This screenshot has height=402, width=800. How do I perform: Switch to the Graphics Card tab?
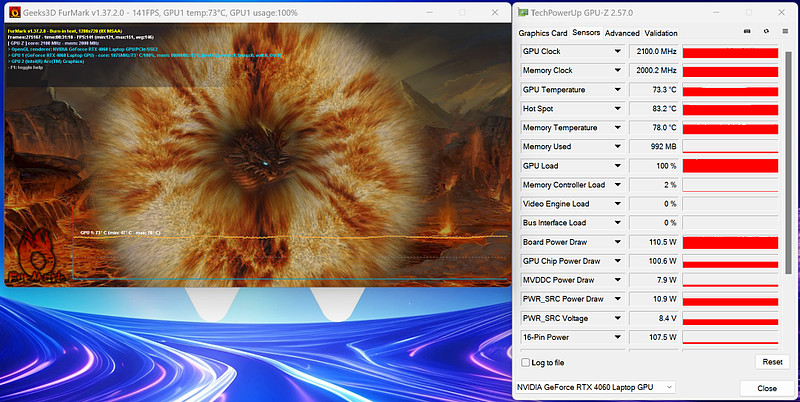pyautogui.click(x=543, y=33)
